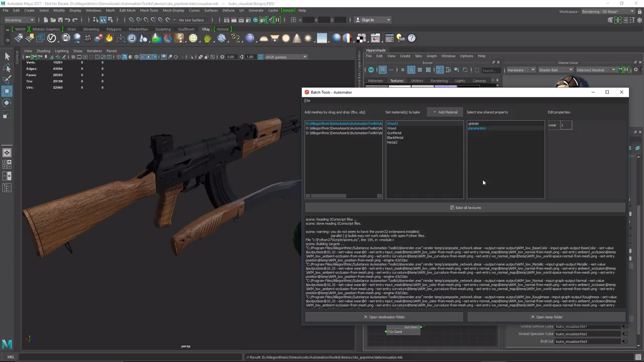The image size is (644, 362).
Task: Toggle Hypershade browser alphabetical sort button
Action: pyautogui.click(x=440, y=70)
